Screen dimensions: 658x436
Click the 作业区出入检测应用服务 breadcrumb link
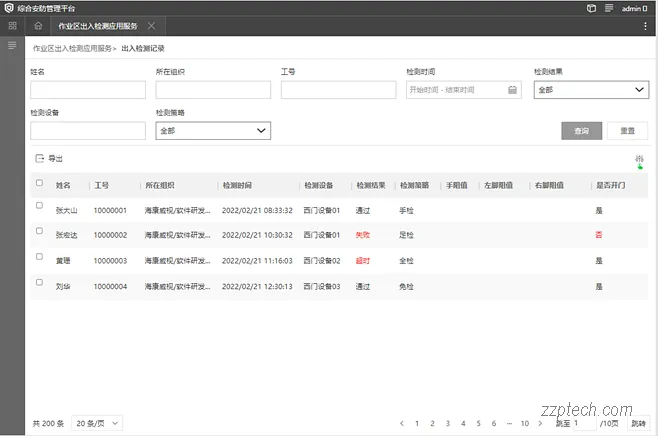coord(72,49)
